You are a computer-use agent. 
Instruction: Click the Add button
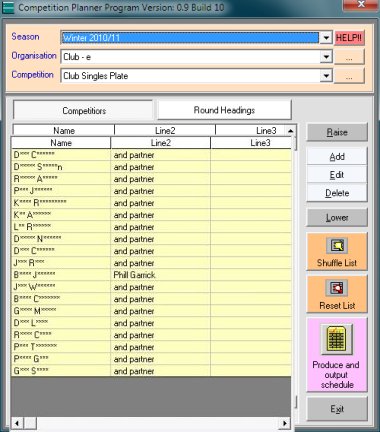coord(337,156)
